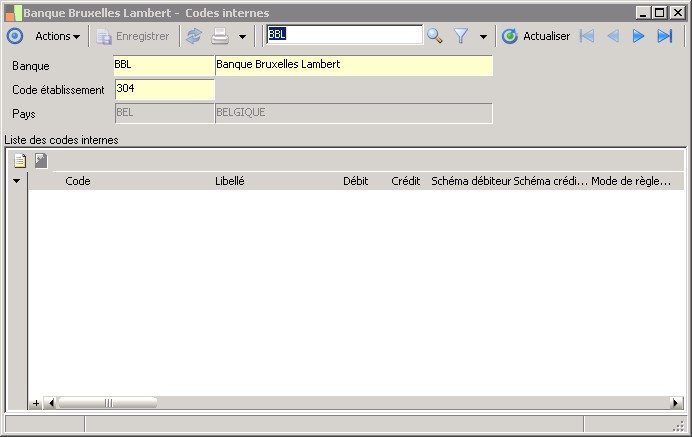Viewport: 692px width, 437px height.
Task: Open the dropdown arrow beside the filter funnel
Action: [483, 37]
